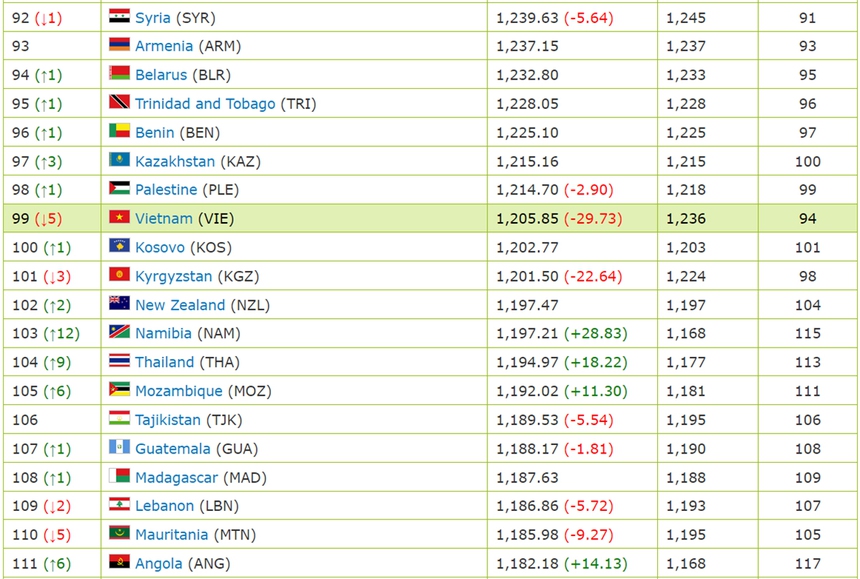This screenshot has width=860, height=579.
Task: Click the Trinidad and Tobago flag icon
Action: pos(119,103)
